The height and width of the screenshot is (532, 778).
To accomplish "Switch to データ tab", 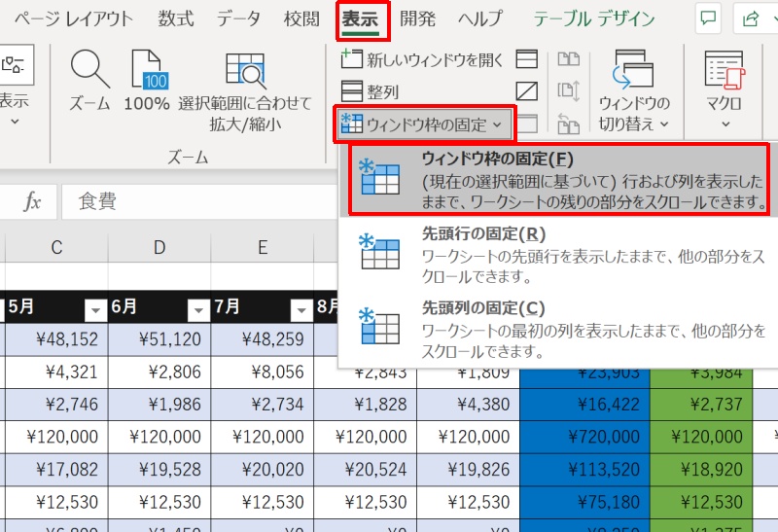I will [238, 18].
